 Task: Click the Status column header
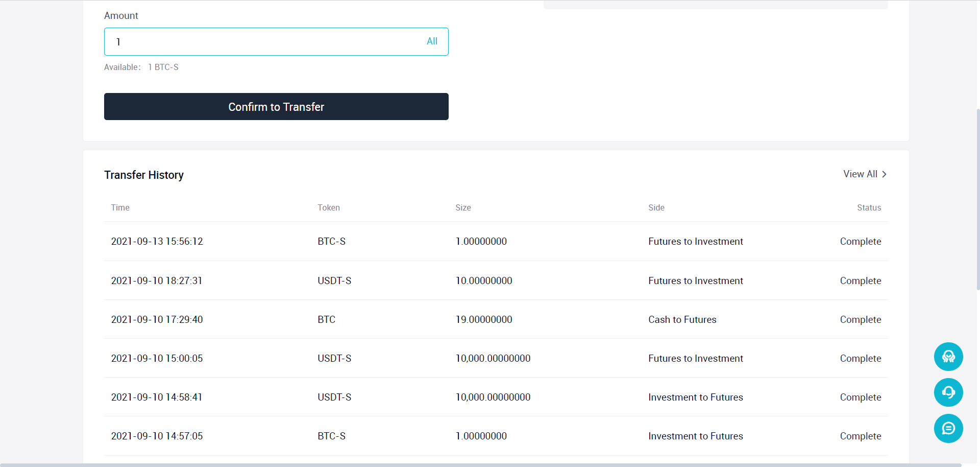[869, 207]
